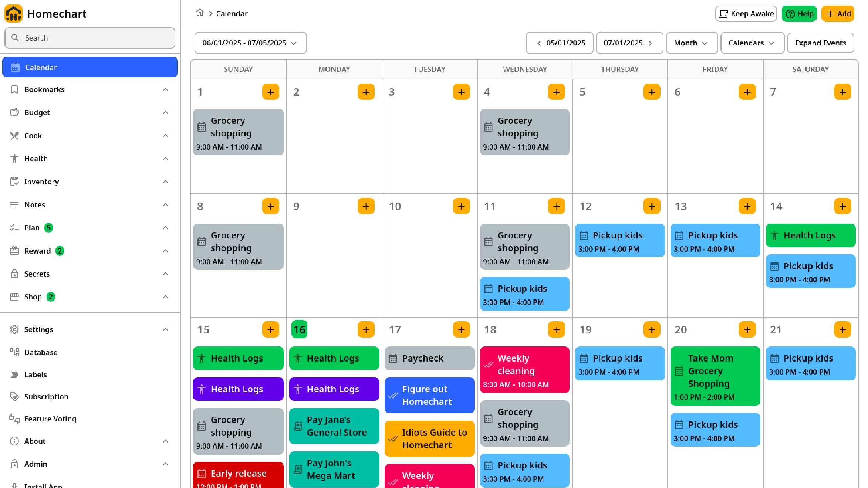This screenshot has width=868, height=488.
Task: Toggle Keep Awake button
Action: point(746,14)
